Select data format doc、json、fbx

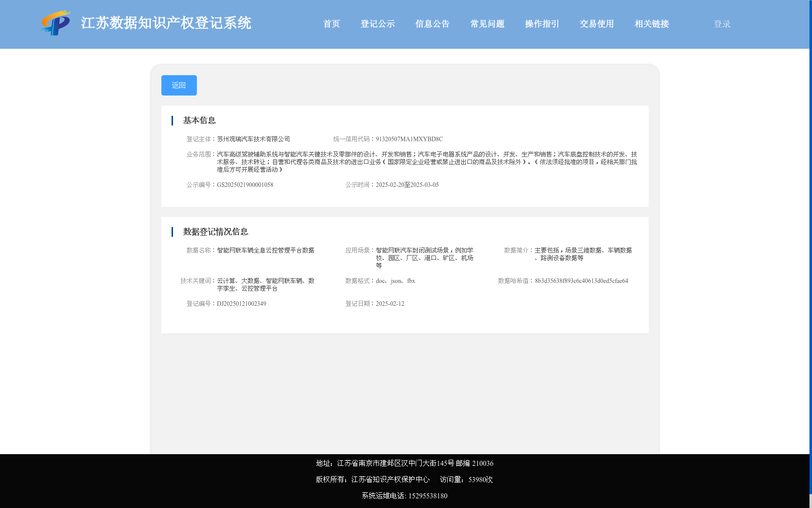pyautogui.click(x=395, y=281)
